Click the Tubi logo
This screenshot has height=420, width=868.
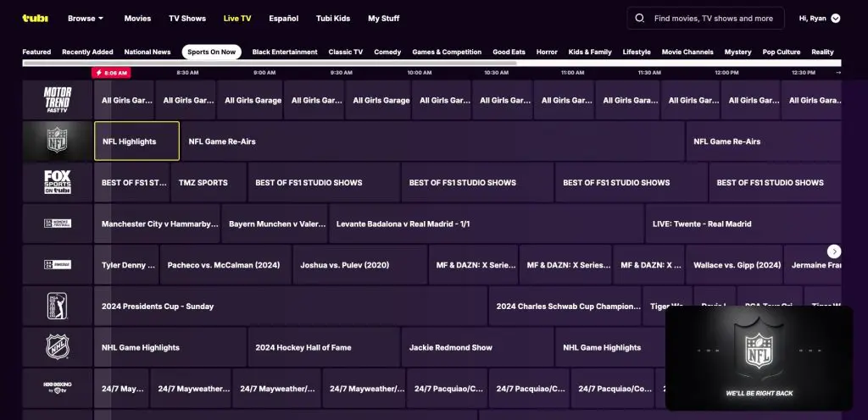tap(35, 19)
